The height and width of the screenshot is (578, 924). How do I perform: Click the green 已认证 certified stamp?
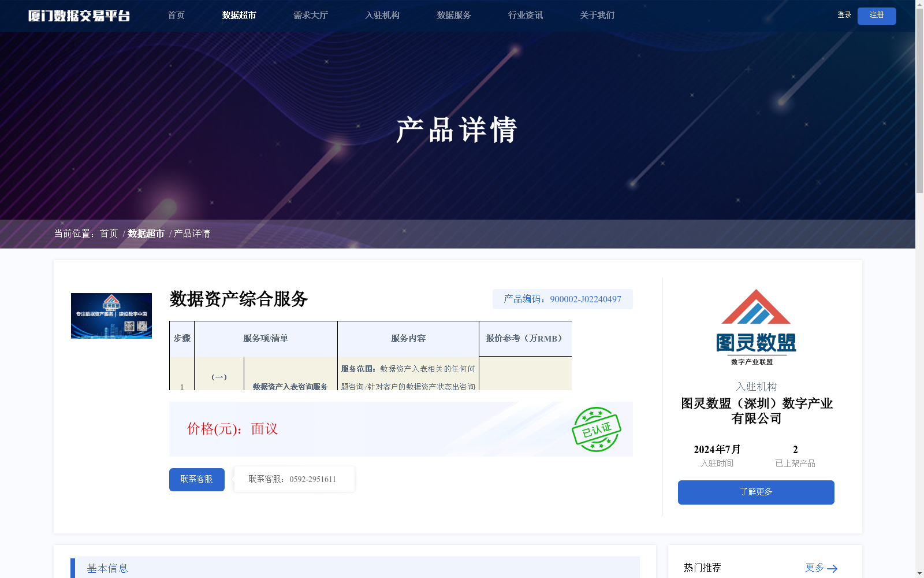[x=597, y=429]
